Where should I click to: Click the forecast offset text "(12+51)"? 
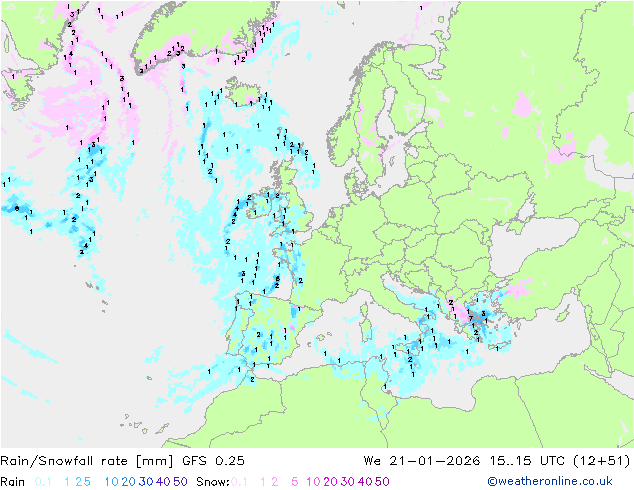coord(602,461)
